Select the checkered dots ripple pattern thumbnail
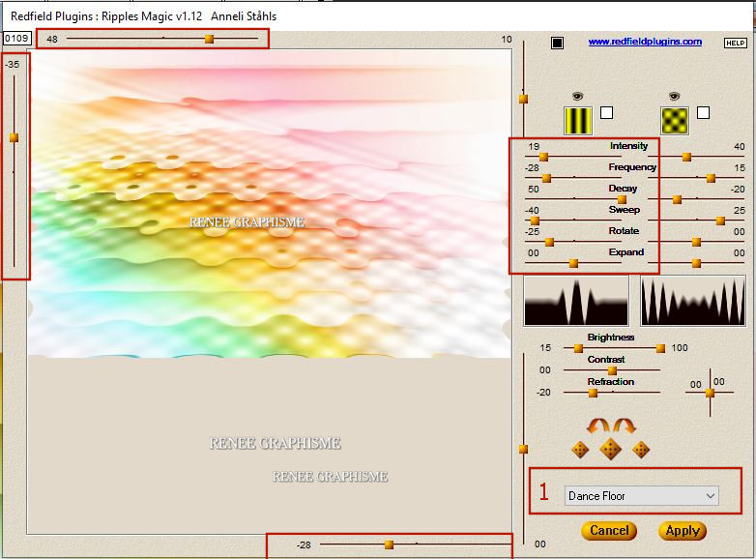Image resolution: width=756 pixels, height=559 pixels. tap(675, 121)
